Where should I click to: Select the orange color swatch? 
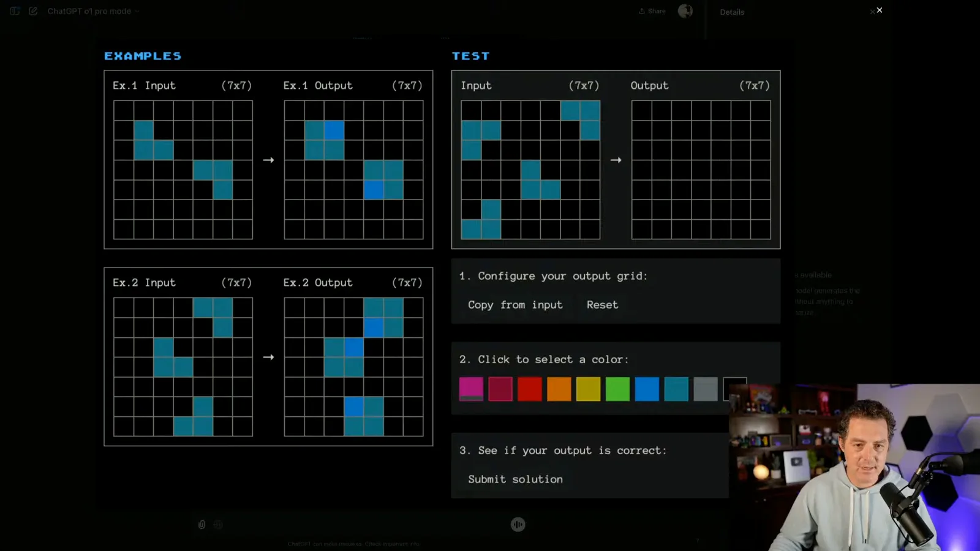point(559,389)
